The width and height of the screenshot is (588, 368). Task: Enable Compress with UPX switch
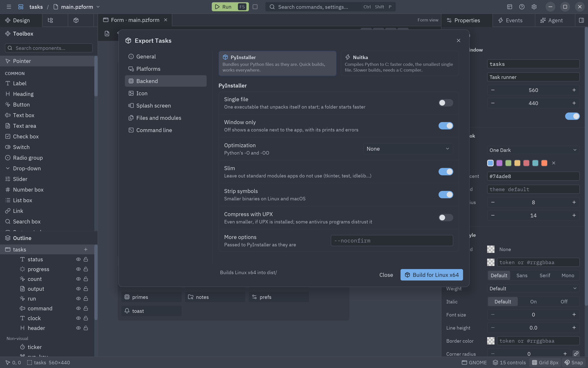point(446,218)
